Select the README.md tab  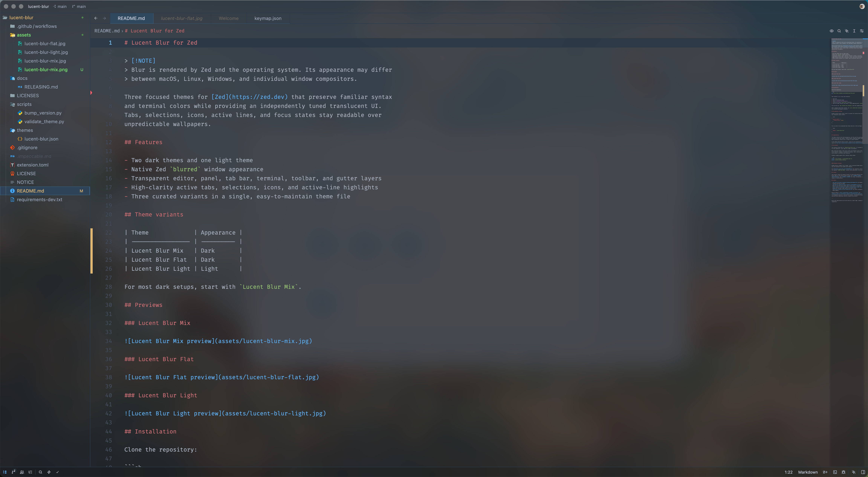tap(131, 18)
